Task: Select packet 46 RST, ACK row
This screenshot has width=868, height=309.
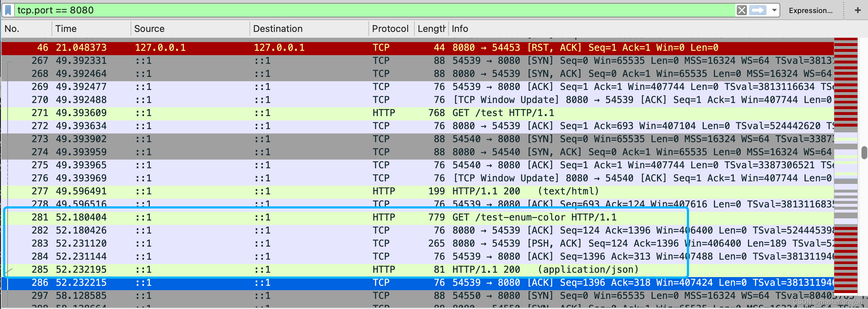Action: click(x=418, y=48)
